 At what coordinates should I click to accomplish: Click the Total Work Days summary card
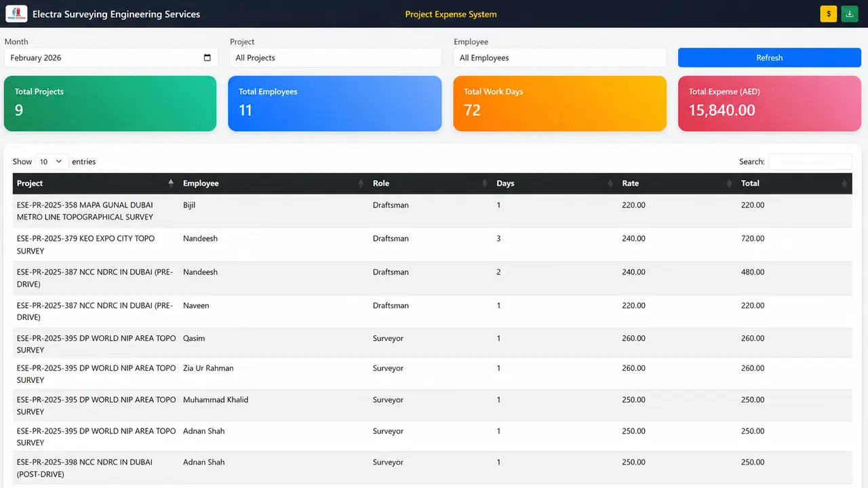[x=560, y=103]
